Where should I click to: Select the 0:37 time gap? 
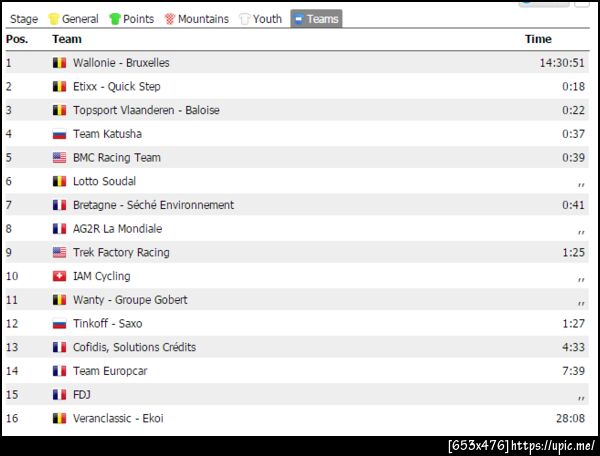pyautogui.click(x=573, y=134)
